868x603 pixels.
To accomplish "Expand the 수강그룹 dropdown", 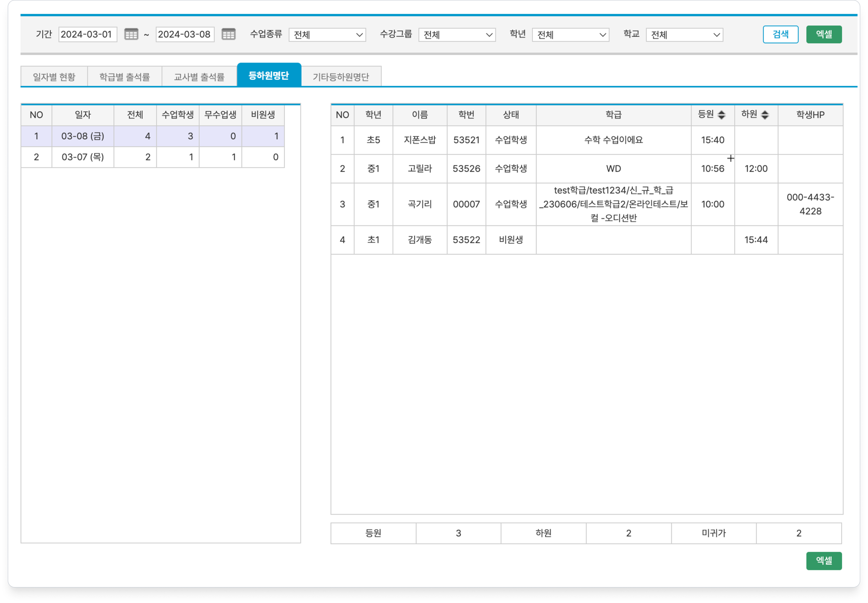I will pyautogui.click(x=457, y=35).
